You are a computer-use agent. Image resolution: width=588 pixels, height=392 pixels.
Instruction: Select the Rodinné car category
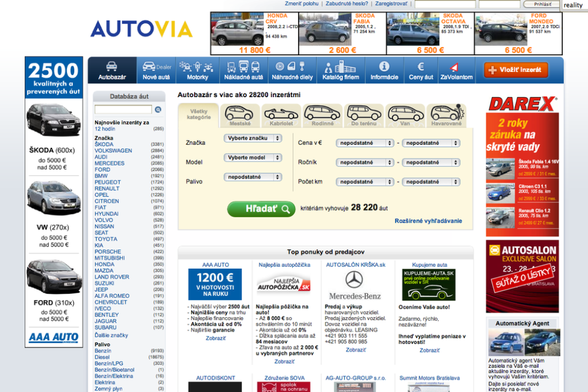(322, 116)
